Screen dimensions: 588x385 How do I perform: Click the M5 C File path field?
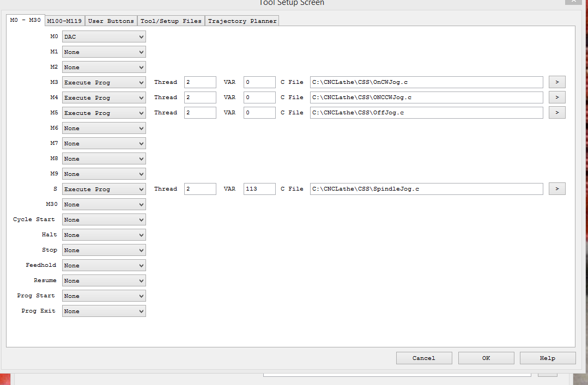coord(427,113)
